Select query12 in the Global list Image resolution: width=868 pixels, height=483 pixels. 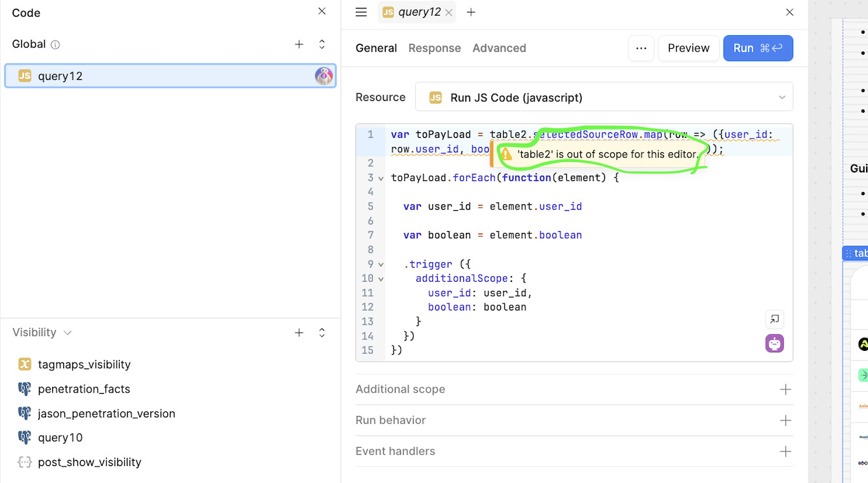pyautogui.click(x=170, y=76)
